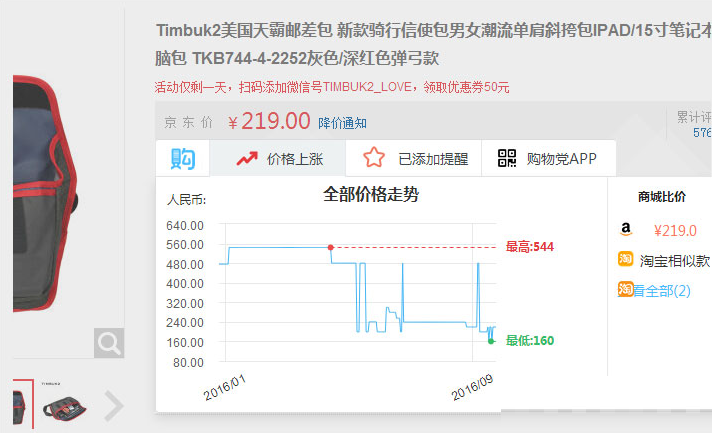Click the 人民币: currency label

[x=186, y=200]
